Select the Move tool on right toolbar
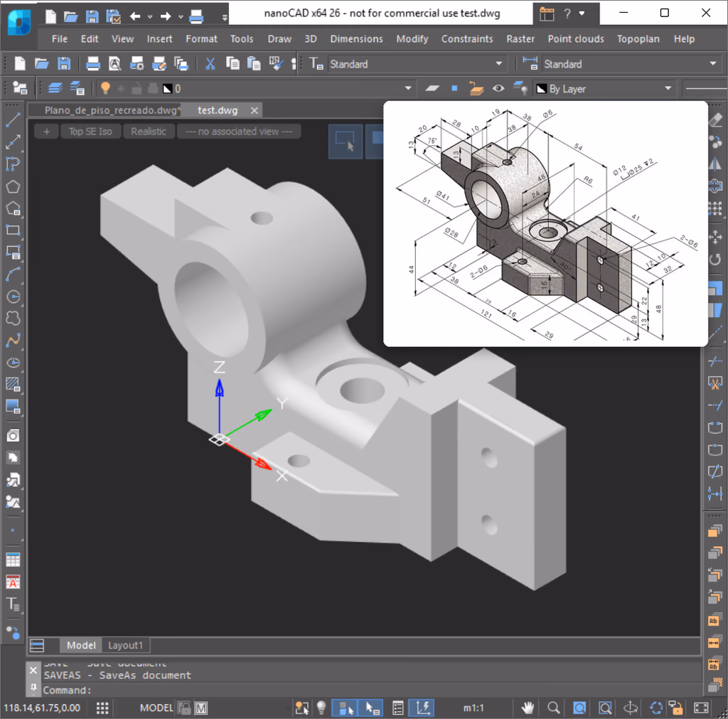The width and height of the screenshot is (728, 719). click(x=715, y=238)
